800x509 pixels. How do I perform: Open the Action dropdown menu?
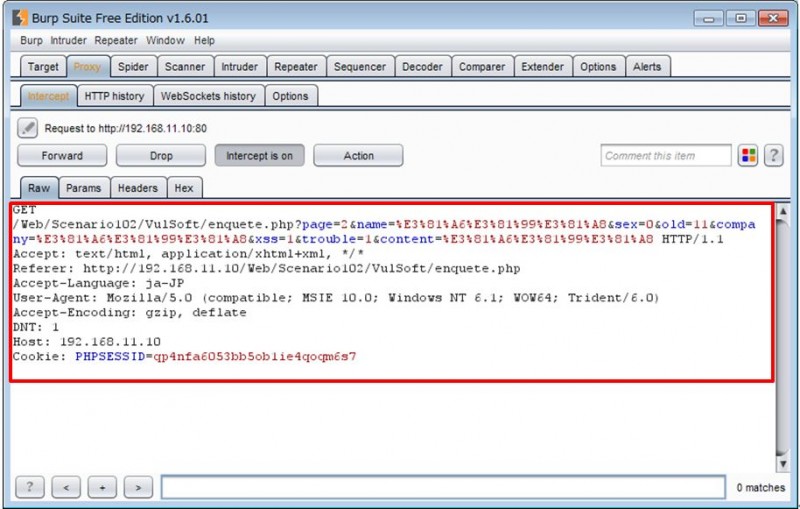(358, 156)
